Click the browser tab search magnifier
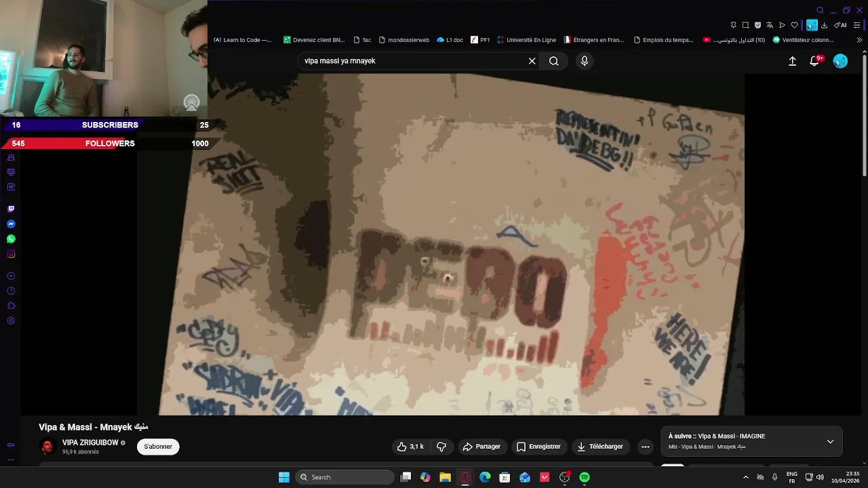The image size is (868, 488). coord(820,10)
